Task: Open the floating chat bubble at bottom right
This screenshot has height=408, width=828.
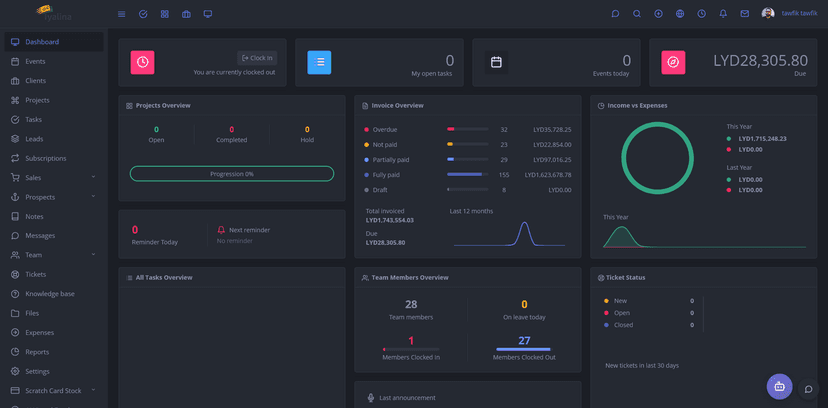Action: (808, 390)
